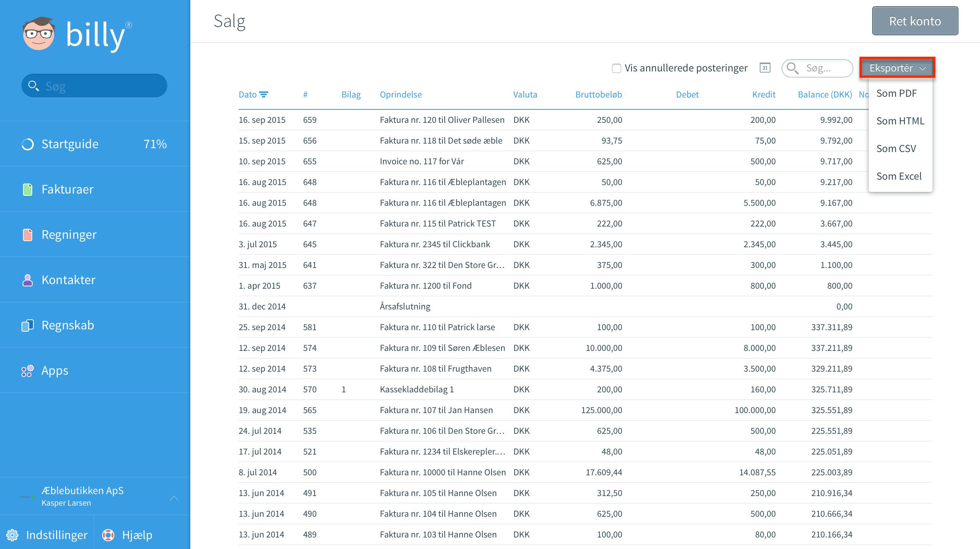Viewport: 980px width, 549px height.
Task: Click Faktura nr. 1200 til Fond
Action: coord(426,286)
